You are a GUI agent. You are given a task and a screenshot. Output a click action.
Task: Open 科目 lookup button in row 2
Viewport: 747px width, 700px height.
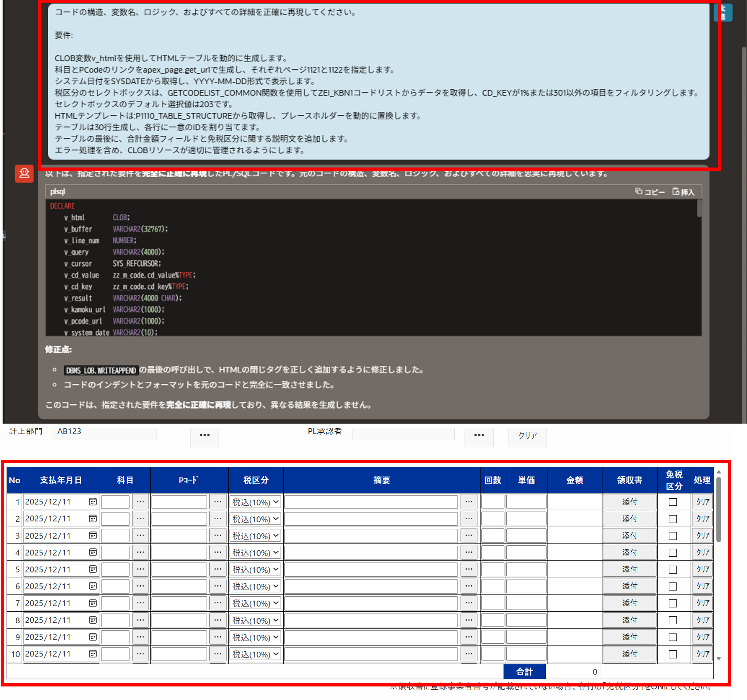click(x=140, y=519)
